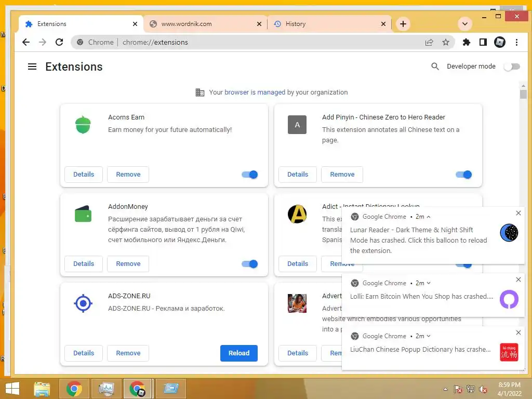Image resolution: width=532 pixels, height=399 pixels.
Task: Remove the AddonMoney extension
Action: (x=128, y=263)
